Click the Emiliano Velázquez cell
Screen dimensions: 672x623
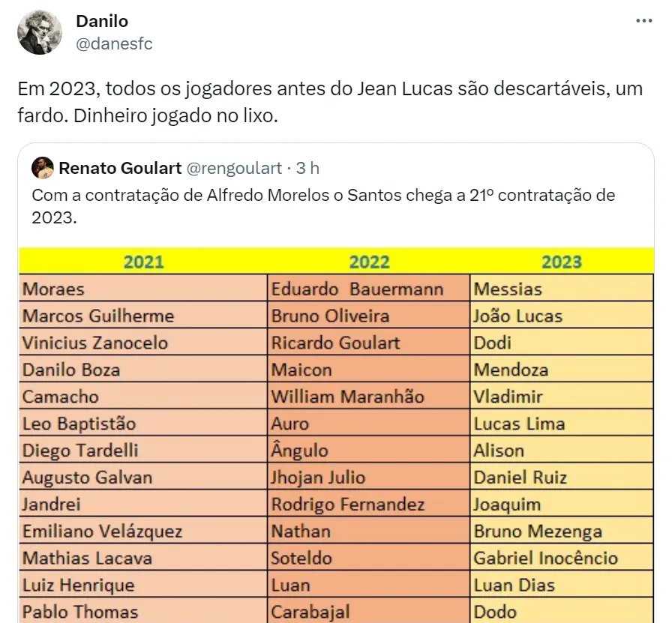click(102, 532)
